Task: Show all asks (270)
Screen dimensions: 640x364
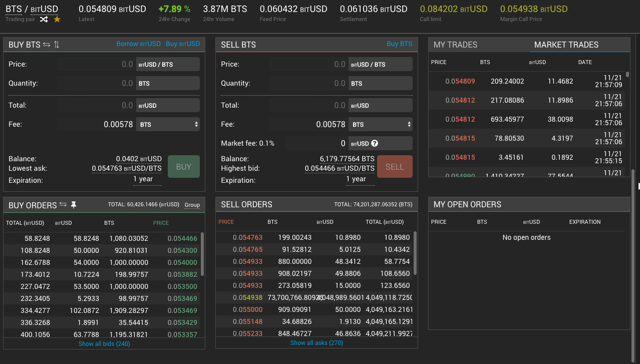Action: click(316, 343)
